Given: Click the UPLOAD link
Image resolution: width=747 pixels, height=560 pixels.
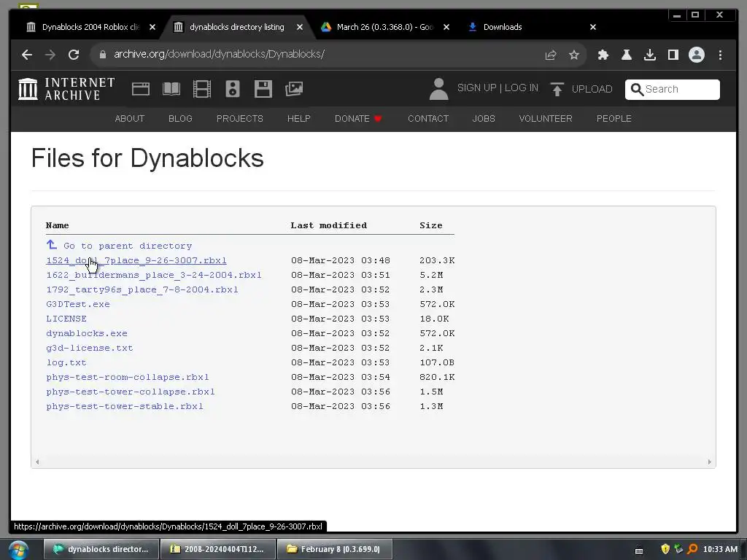Looking at the screenshot, I should (592, 89).
